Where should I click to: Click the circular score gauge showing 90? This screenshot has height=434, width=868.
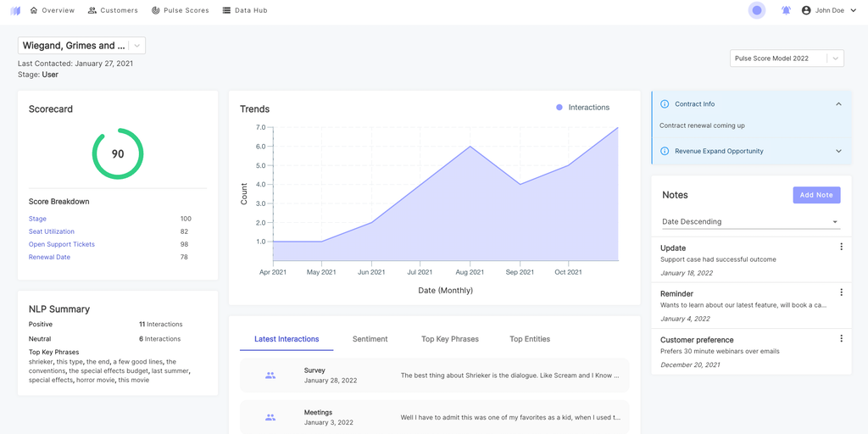point(118,153)
